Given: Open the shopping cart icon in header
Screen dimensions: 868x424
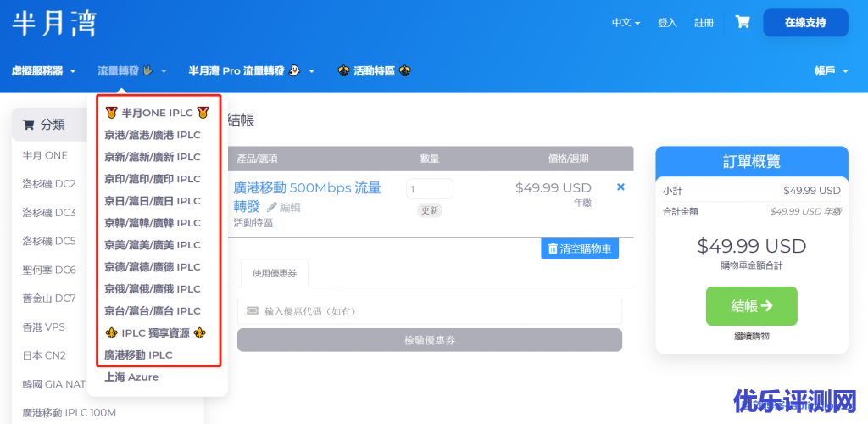Looking at the screenshot, I should point(743,23).
